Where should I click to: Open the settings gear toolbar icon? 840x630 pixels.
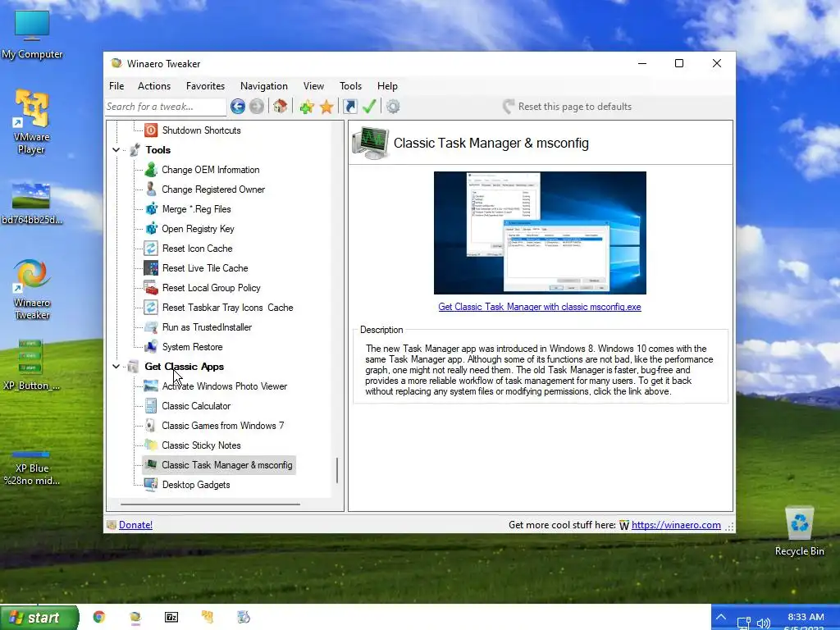tap(393, 107)
